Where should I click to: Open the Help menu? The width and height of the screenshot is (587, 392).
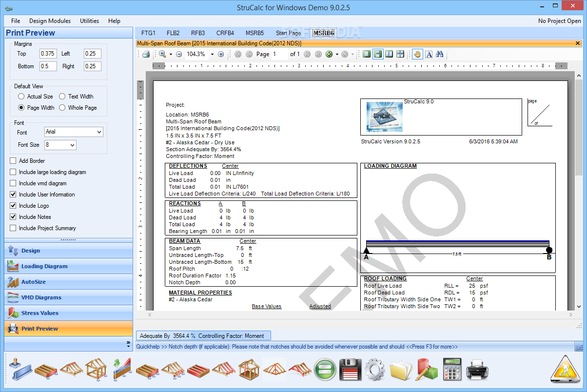point(115,21)
